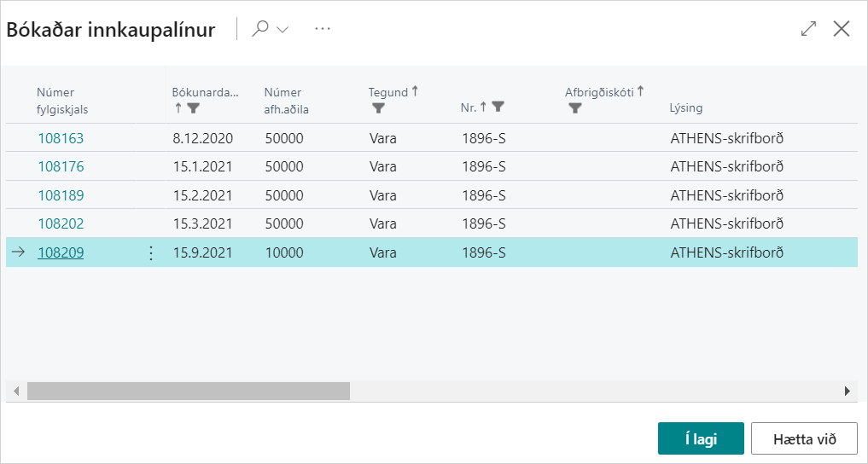Open document number 108176 link
The height and width of the screenshot is (464, 868).
[x=61, y=166]
